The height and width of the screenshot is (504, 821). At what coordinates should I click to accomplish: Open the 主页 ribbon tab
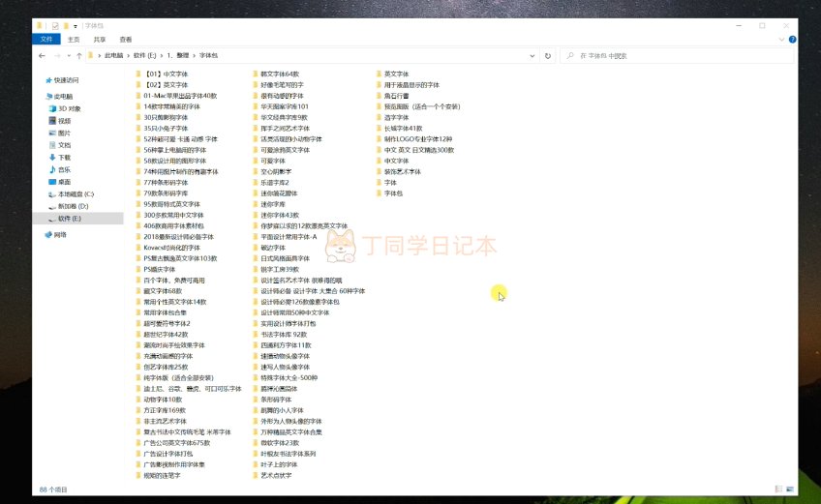(x=74, y=40)
